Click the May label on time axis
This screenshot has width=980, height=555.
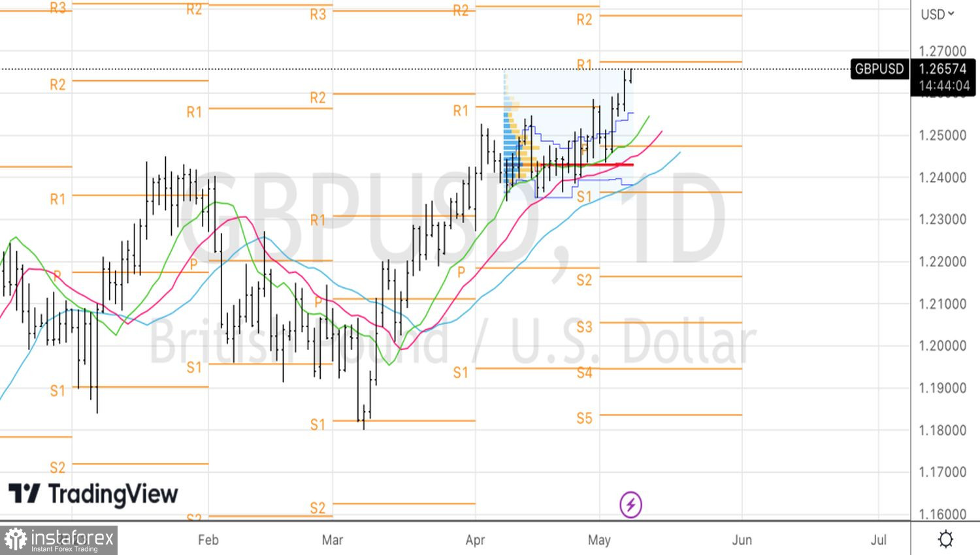[x=599, y=540]
